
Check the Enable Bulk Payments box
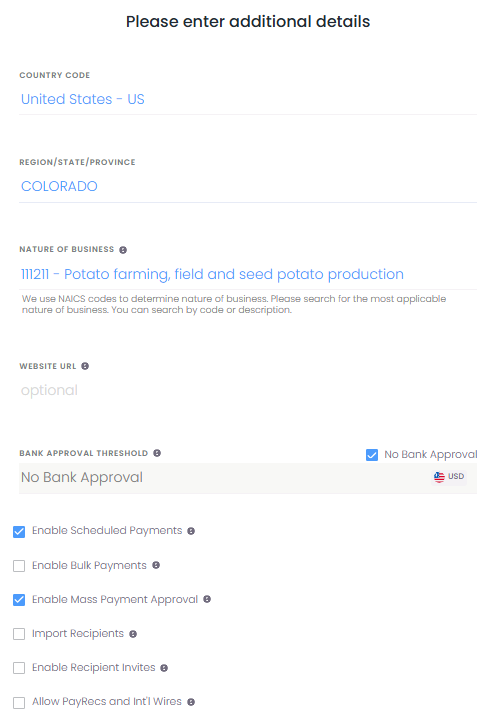pos(19,566)
